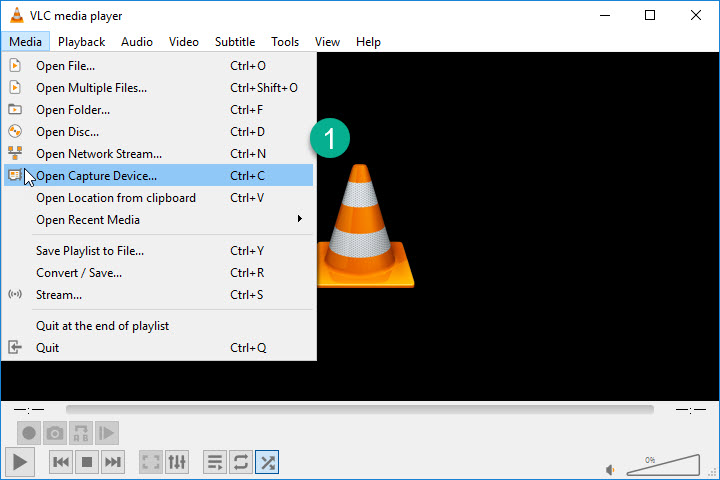Click the VLC cone title icon
Image resolution: width=720 pixels, height=480 pixels.
point(17,15)
